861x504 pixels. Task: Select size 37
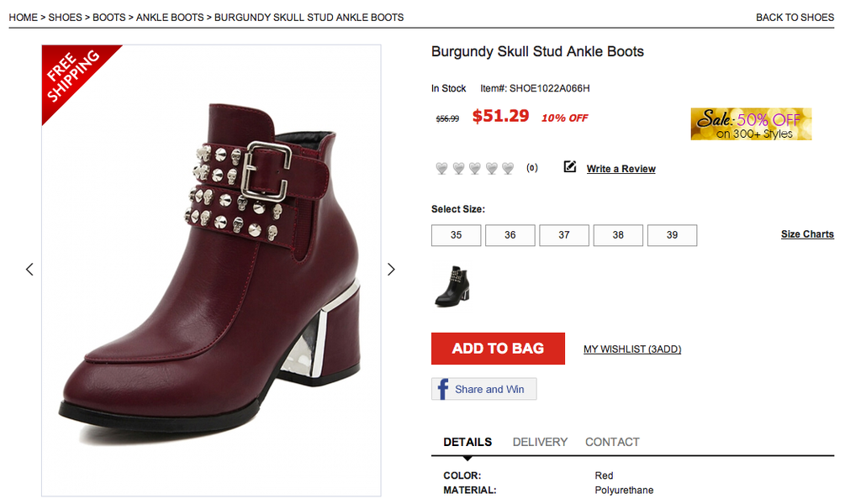[564, 235]
